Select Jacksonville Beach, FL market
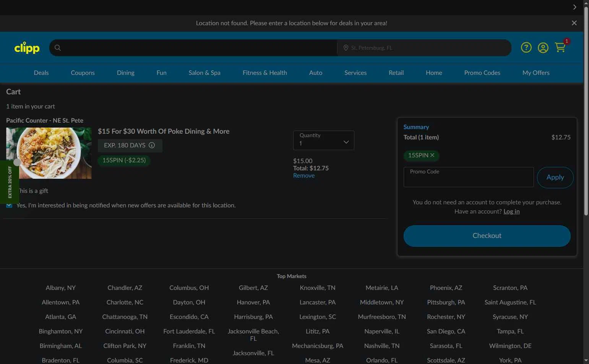Viewport: 589px width, 364px height. (253, 335)
